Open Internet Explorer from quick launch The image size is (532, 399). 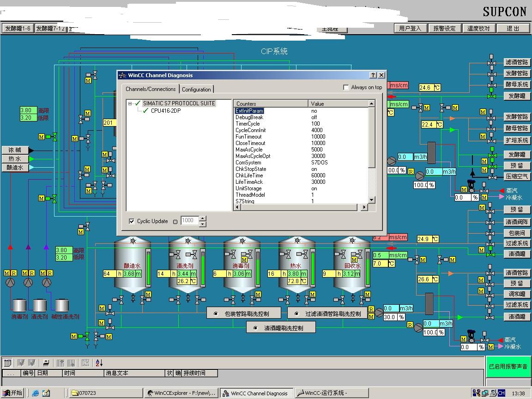point(35,393)
